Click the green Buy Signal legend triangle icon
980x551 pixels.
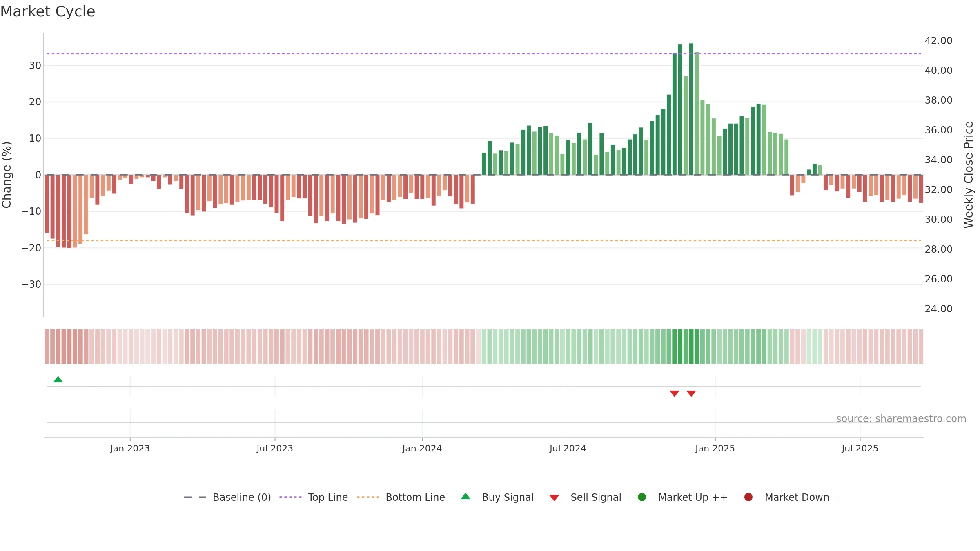click(465, 496)
